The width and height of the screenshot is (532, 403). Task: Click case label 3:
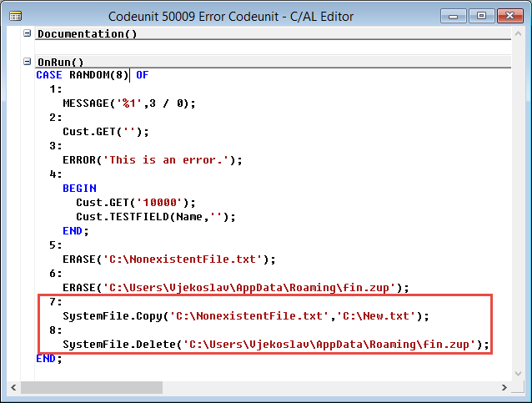tap(56, 146)
